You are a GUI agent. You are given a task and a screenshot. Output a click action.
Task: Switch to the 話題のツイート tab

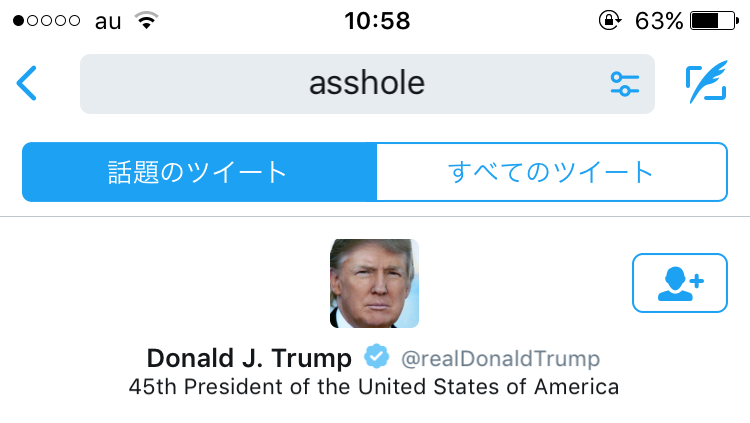pos(199,172)
